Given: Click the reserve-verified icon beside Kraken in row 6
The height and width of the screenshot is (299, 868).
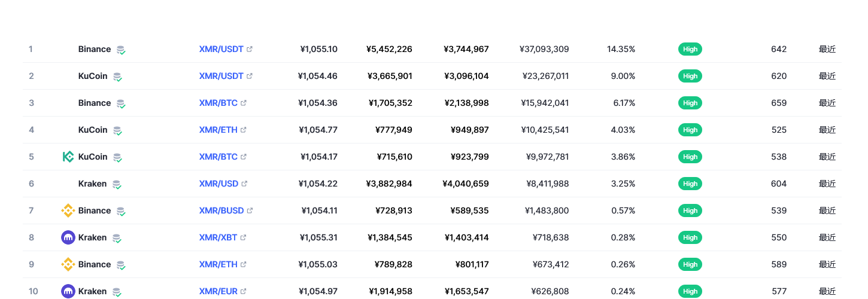Looking at the screenshot, I should coord(117,184).
